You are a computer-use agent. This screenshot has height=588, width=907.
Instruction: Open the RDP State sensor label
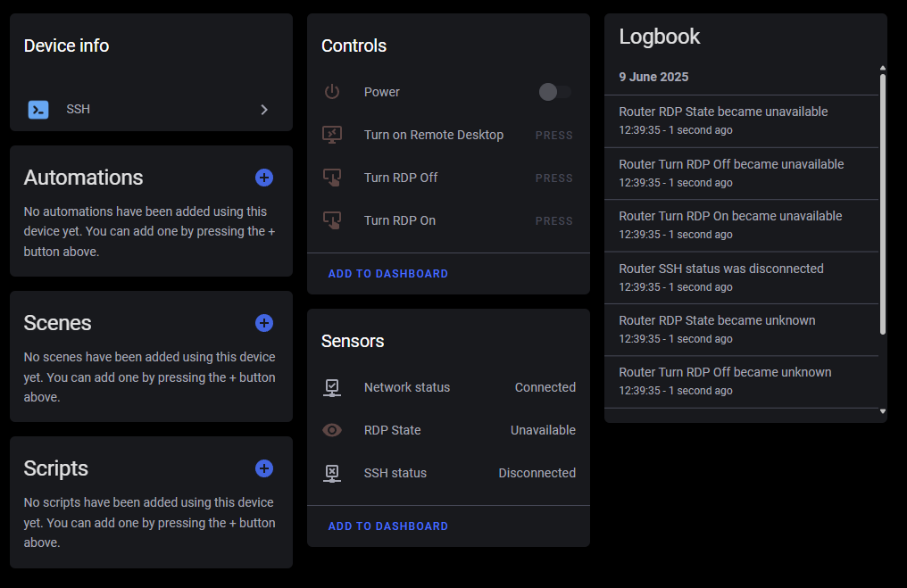coord(392,430)
